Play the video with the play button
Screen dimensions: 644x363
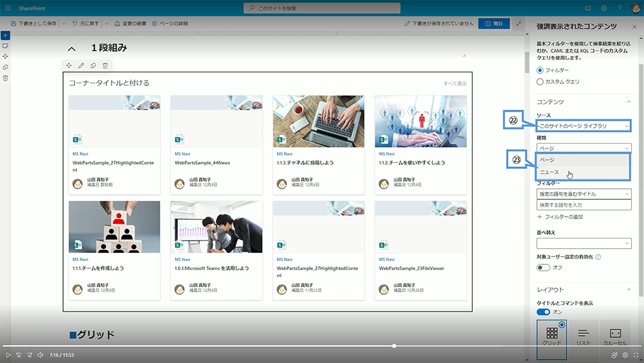pos(8,355)
